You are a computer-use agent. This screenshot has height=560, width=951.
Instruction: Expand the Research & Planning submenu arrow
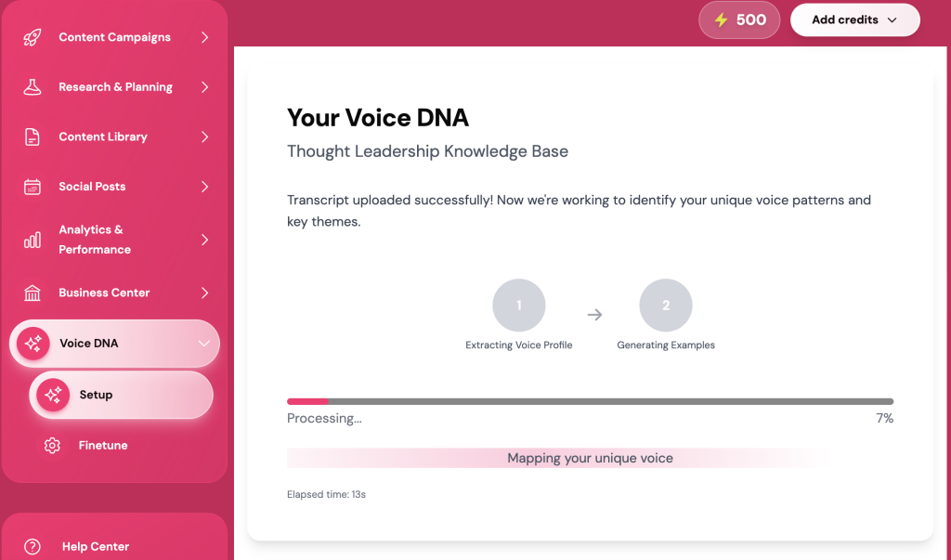tap(204, 87)
